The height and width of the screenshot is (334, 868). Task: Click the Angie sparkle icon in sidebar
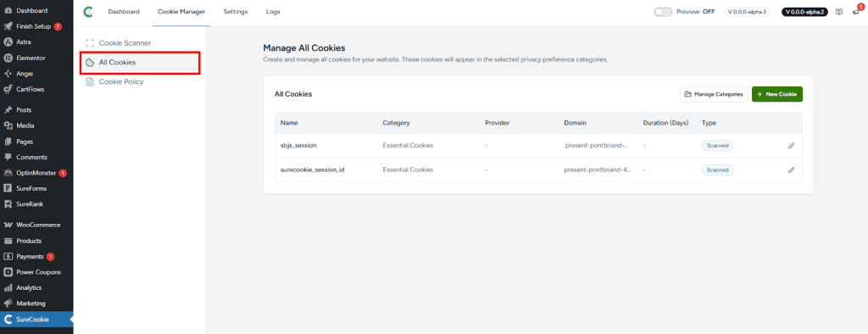[x=8, y=73]
